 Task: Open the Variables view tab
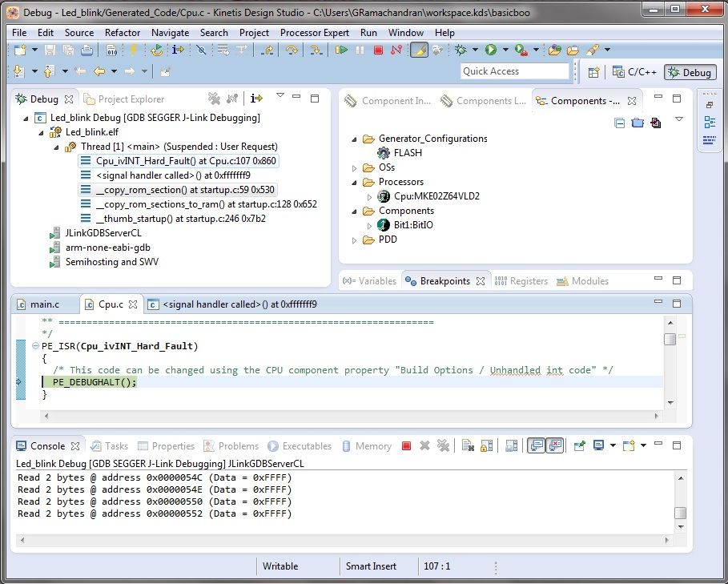[369, 281]
